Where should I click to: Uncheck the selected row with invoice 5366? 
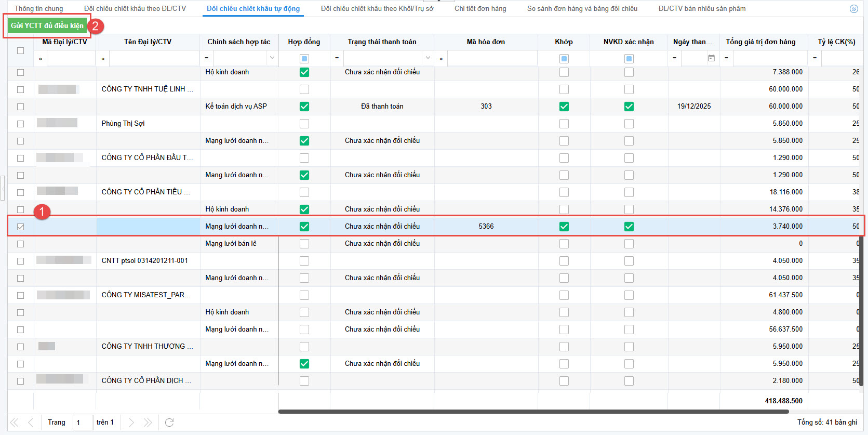coord(20,227)
